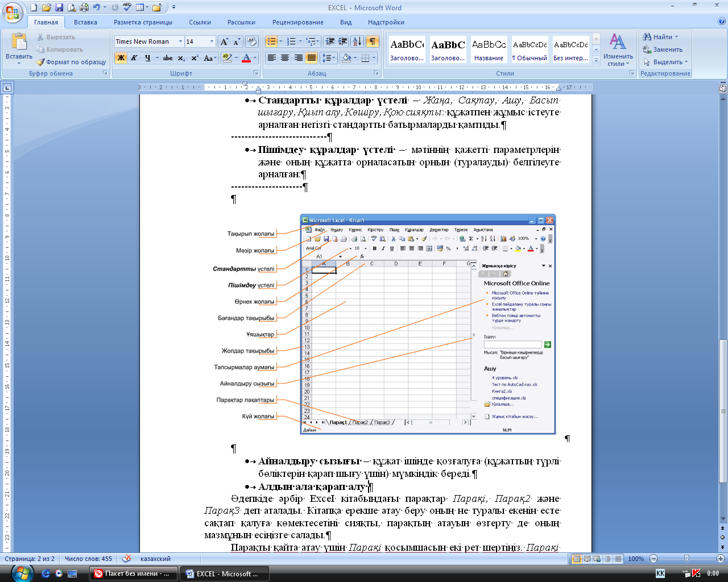Open the Рассылки tab
This screenshot has width=728, height=582.
(241, 22)
